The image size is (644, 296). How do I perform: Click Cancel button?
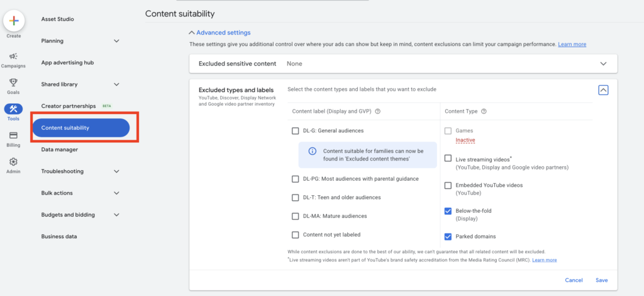pyautogui.click(x=574, y=280)
